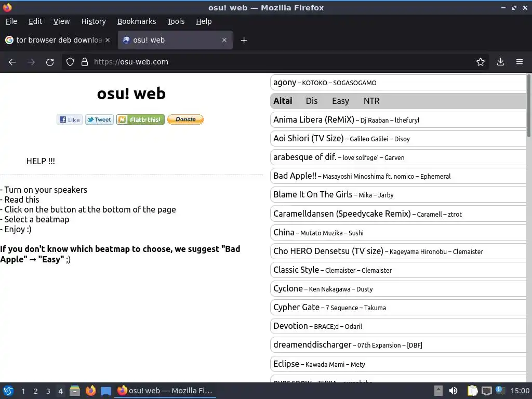Open the clipboard manager tray icon
532x399 pixels.
coord(472,391)
